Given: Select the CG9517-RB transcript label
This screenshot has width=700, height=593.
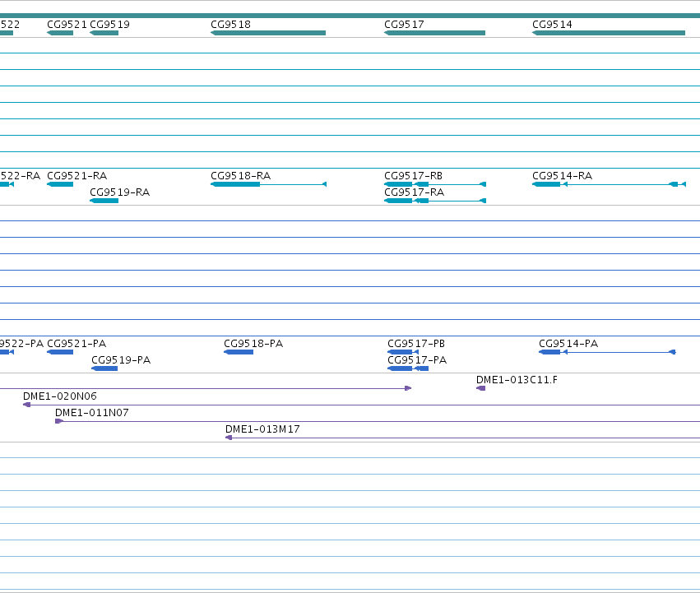Looking at the screenshot, I should click(x=414, y=176).
